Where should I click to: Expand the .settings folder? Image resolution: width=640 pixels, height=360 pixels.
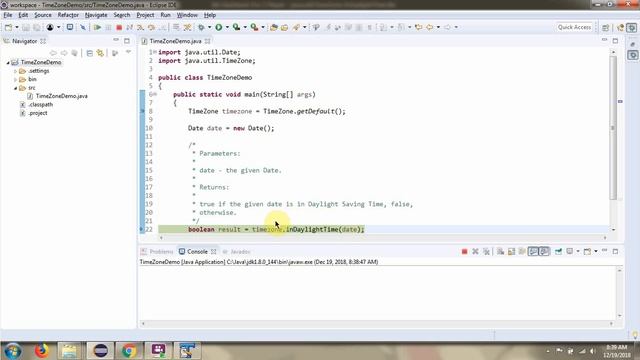(x=16, y=71)
